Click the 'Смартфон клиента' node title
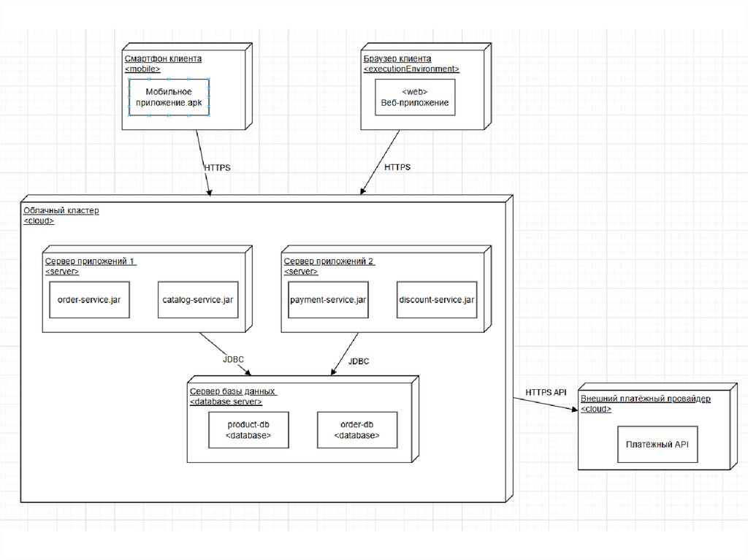Viewport: 748px width, 560px height. tap(163, 58)
